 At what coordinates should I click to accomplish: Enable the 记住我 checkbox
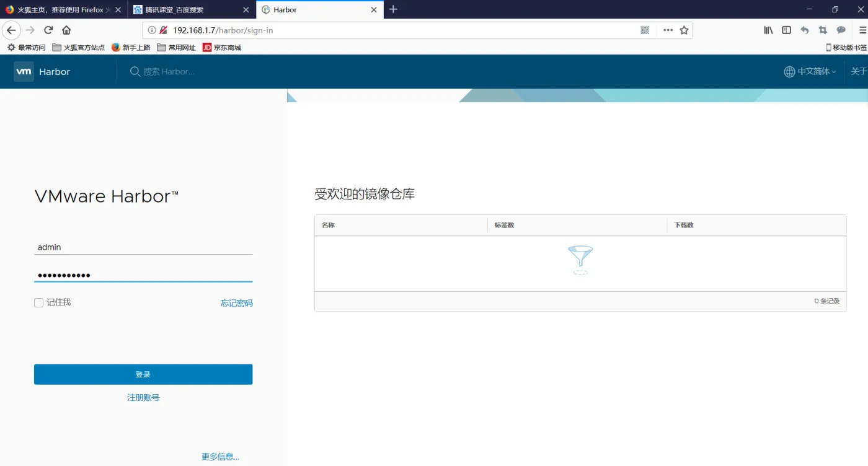pos(38,302)
